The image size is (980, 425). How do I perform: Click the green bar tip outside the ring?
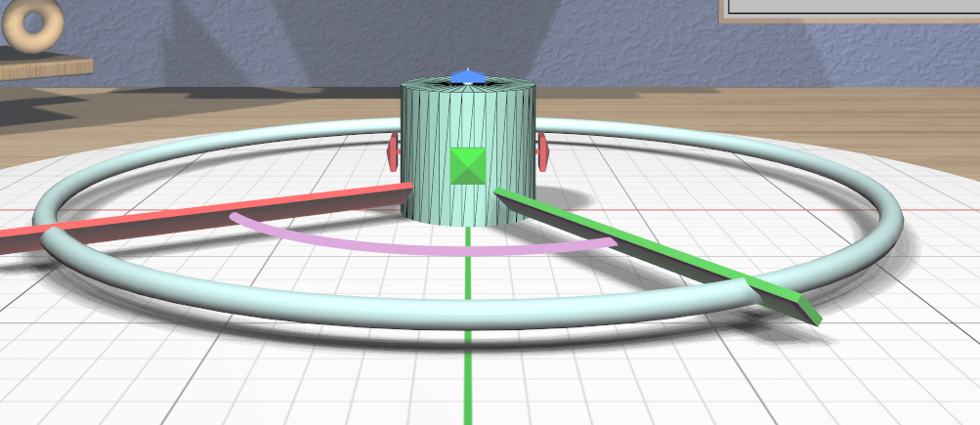click(791, 302)
